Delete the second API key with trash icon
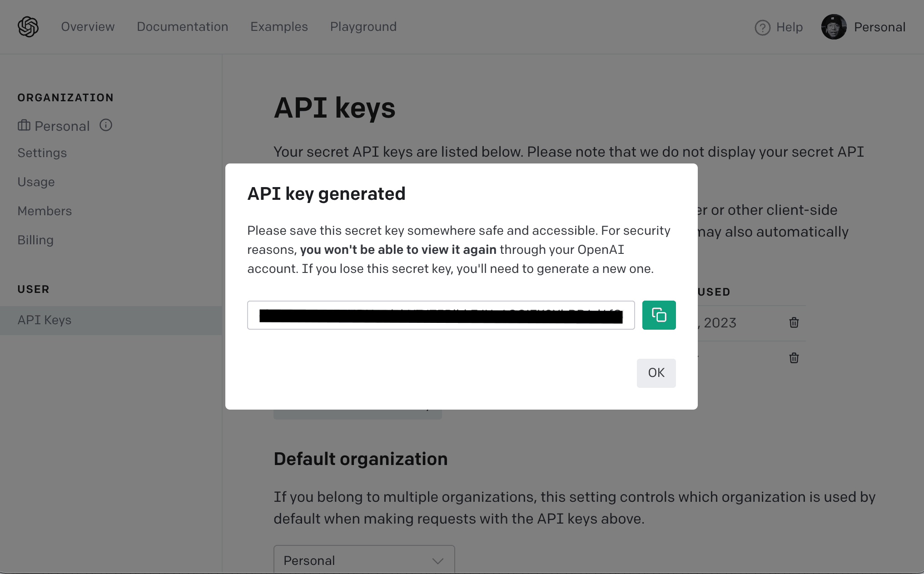924x574 pixels. [x=794, y=358]
